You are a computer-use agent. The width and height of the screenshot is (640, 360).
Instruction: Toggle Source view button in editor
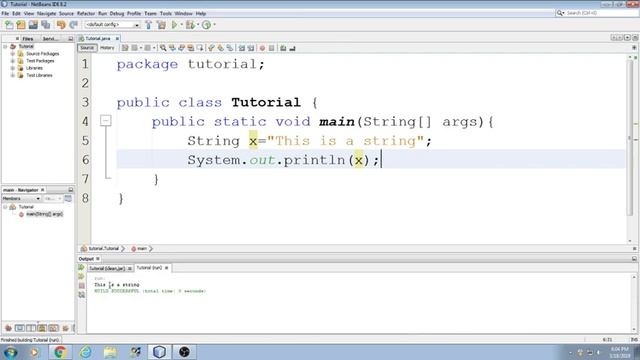[x=87, y=48]
